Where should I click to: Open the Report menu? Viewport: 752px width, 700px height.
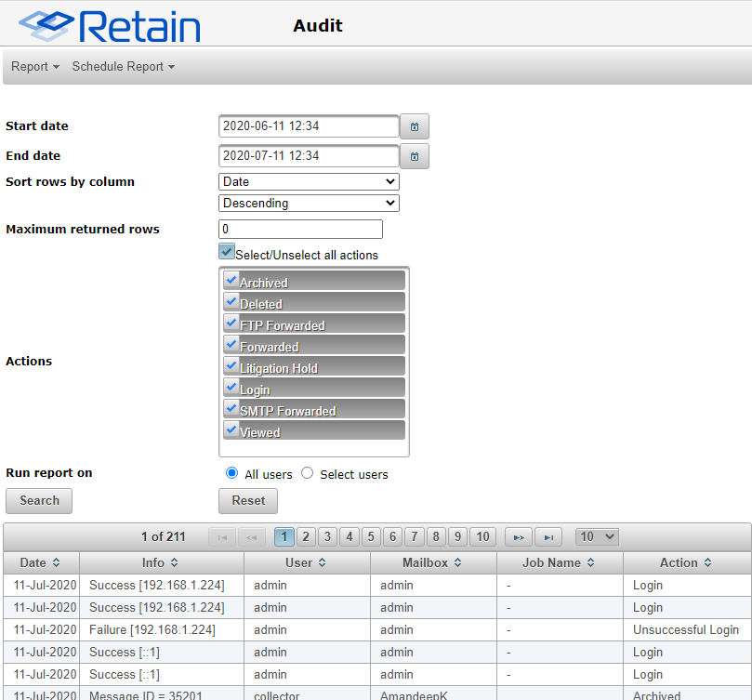[35, 67]
